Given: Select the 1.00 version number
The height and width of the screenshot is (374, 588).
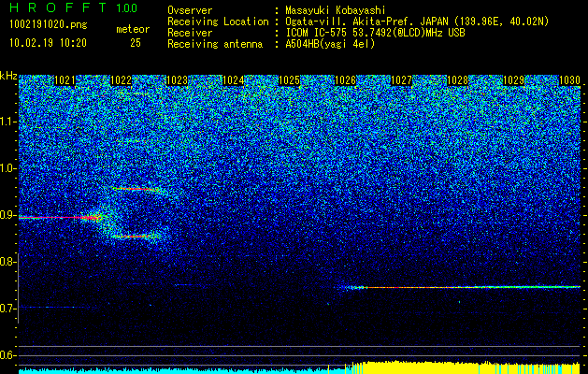Looking at the screenshot, I should point(127,7).
